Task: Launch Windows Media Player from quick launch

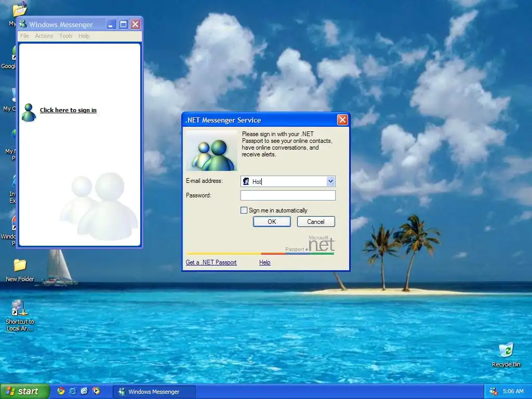Action: point(96,391)
